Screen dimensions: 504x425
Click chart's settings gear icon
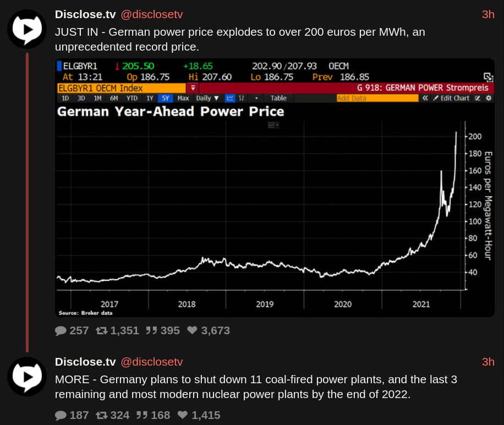click(489, 98)
